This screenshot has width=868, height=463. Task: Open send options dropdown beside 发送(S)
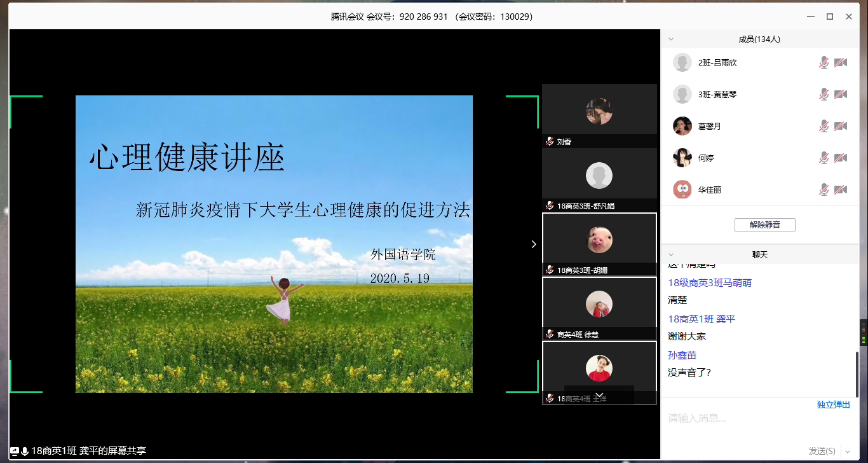(x=848, y=452)
